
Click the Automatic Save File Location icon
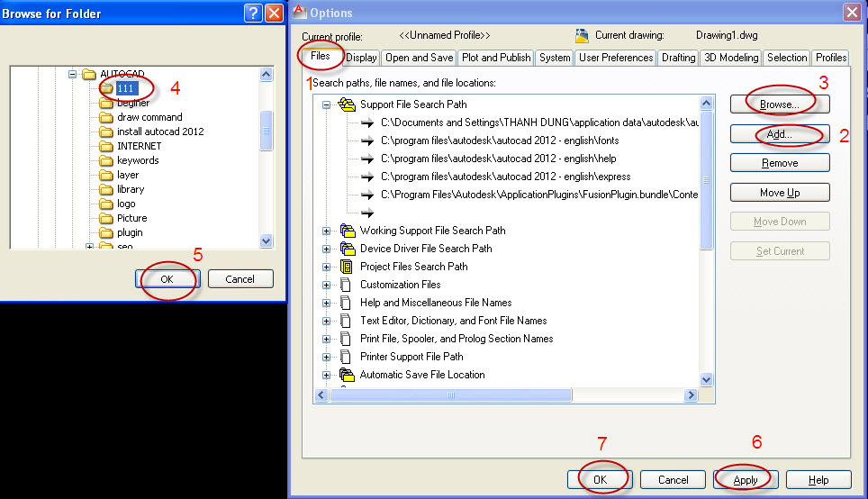click(347, 375)
